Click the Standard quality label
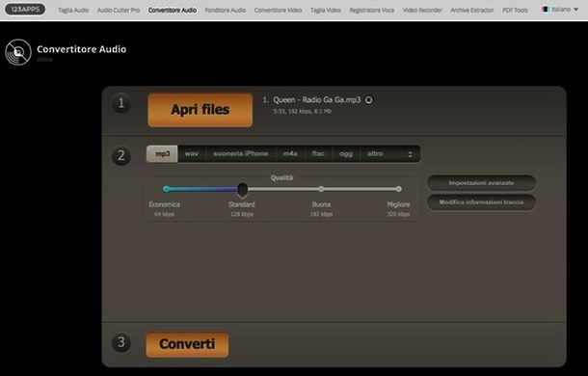Viewport: 588px width, 376px height. 242,204
